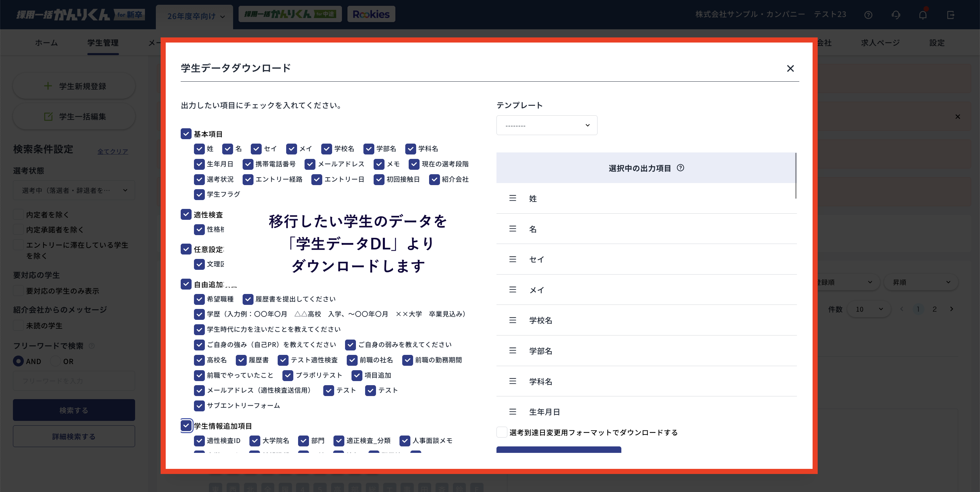This screenshot has width=980, height=492.
Task: Click the plus icon on 学生新規登録
Action: (x=48, y=86)
